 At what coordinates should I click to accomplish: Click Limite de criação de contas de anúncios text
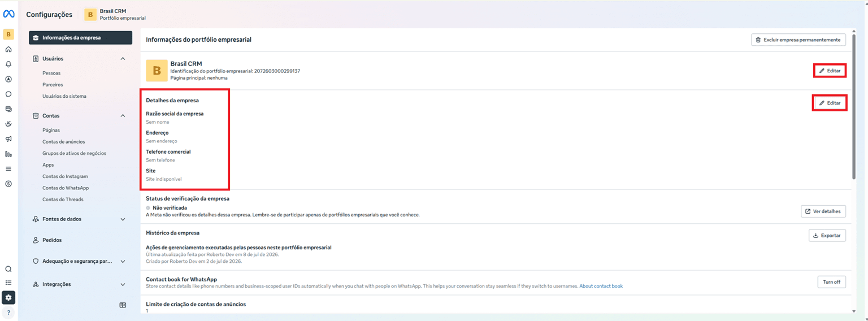tap(196, 304)
